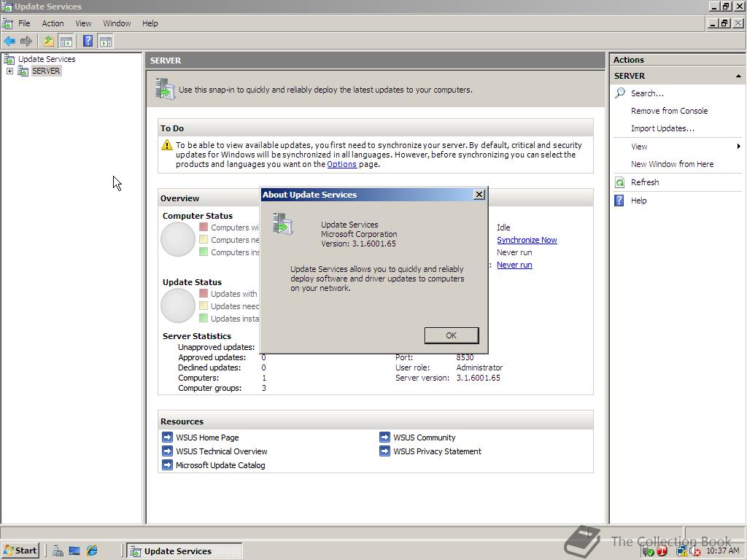Click the underlined Never run link
The width and height of the screenshot is (747, 560).
pos(514,265)
